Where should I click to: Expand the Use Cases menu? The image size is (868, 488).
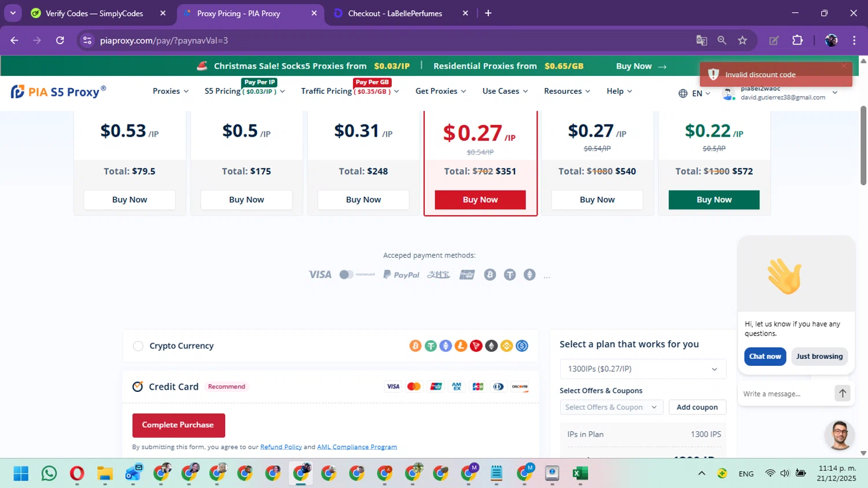pos(505,91)
